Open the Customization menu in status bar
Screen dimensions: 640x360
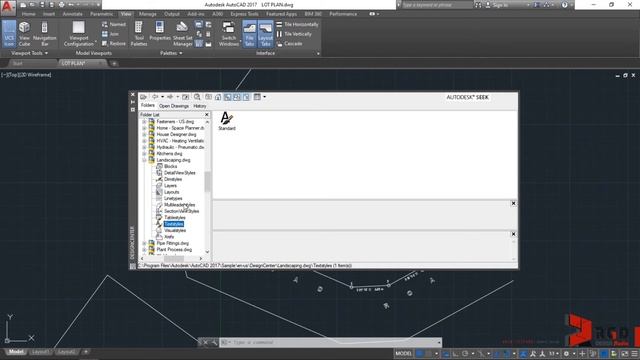(634, 353)
